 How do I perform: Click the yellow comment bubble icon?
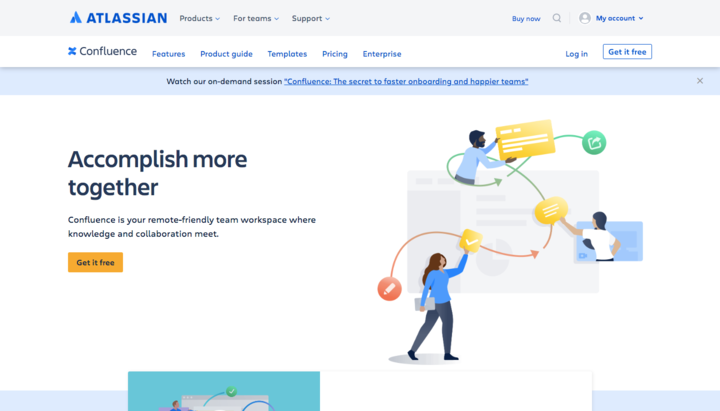551,211
